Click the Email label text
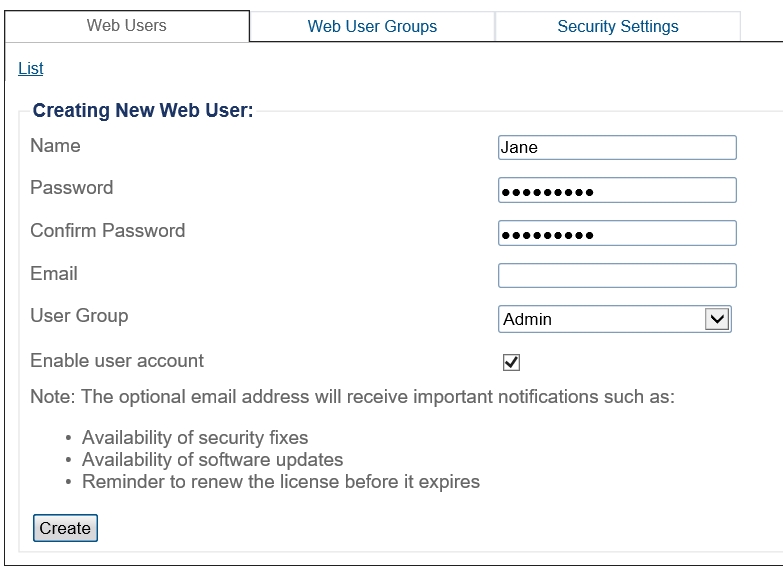Viewport: 783px width, 577px height. 54,273
